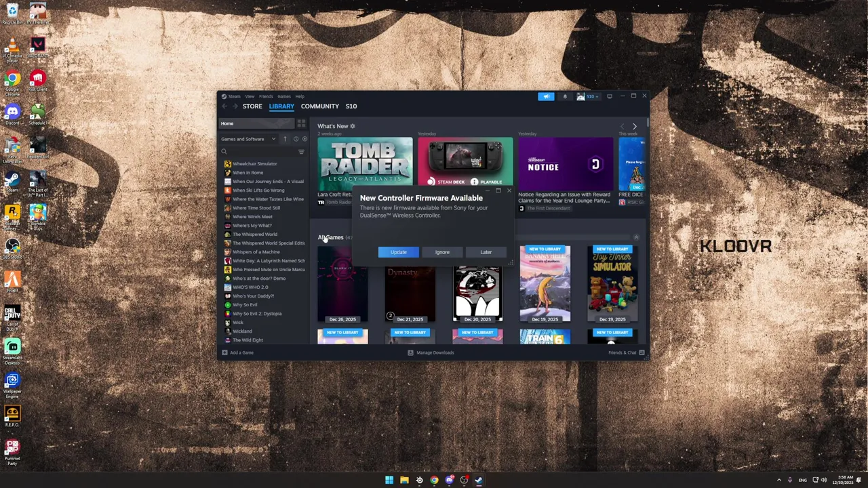868x488 pixels.
Task: Open Google Chrome desktop shortcut
Action: pos(12,83)
